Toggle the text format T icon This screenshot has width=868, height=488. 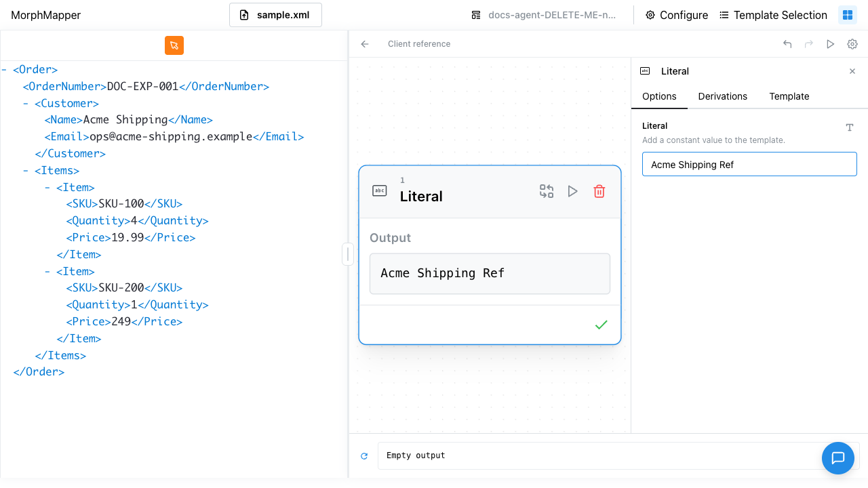coord(850,127)
